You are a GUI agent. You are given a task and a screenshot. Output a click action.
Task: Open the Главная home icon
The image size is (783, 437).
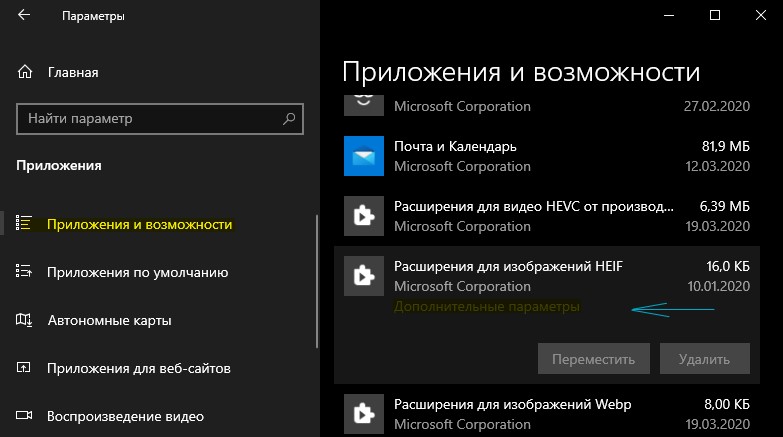click(24, 72)
